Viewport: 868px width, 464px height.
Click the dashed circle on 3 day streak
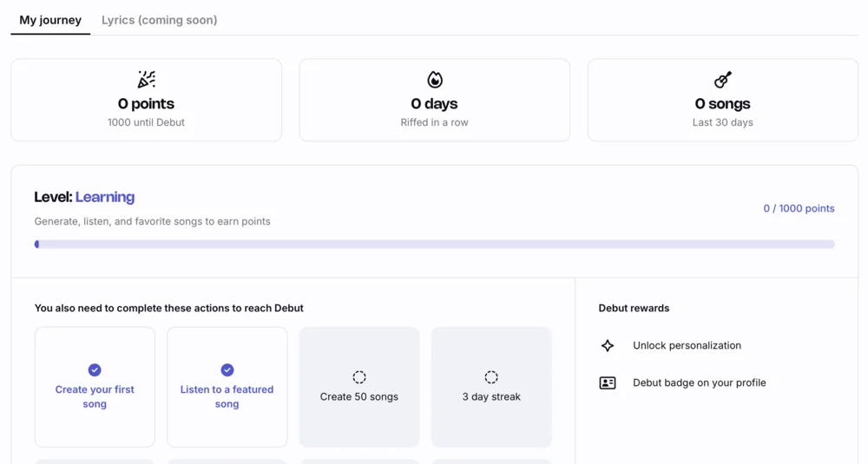[x=491, y=377]
